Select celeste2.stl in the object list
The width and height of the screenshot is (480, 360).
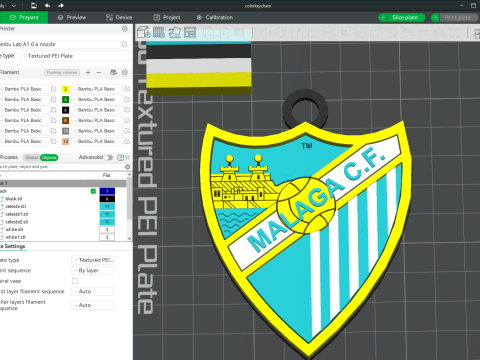[17, 222]
